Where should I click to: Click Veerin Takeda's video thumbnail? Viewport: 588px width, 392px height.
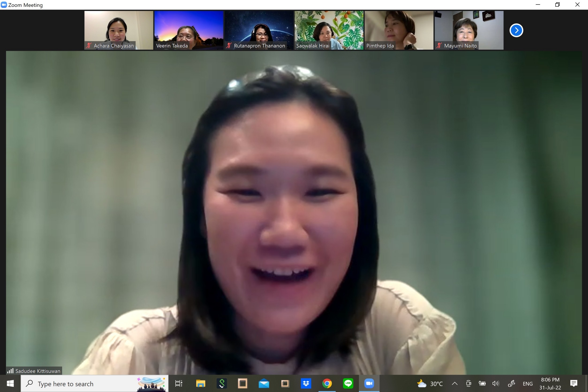pos(188,30)
